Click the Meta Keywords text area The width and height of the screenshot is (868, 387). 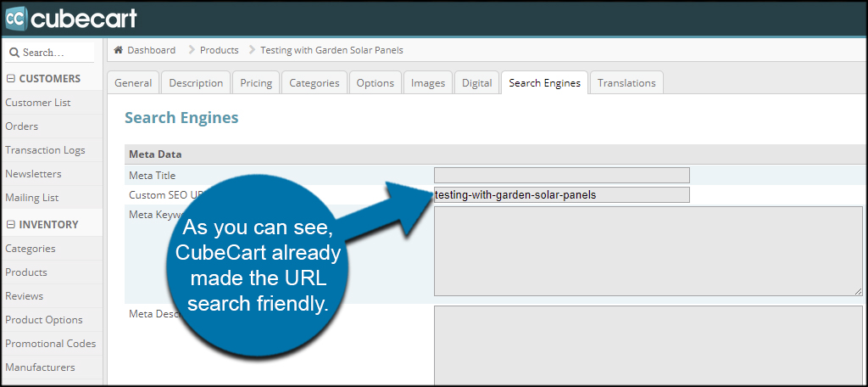648,251
